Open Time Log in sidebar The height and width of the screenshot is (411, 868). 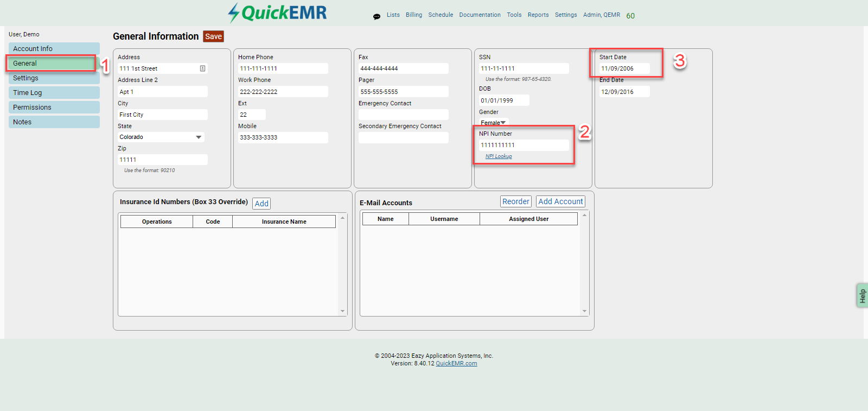point(54,92)
